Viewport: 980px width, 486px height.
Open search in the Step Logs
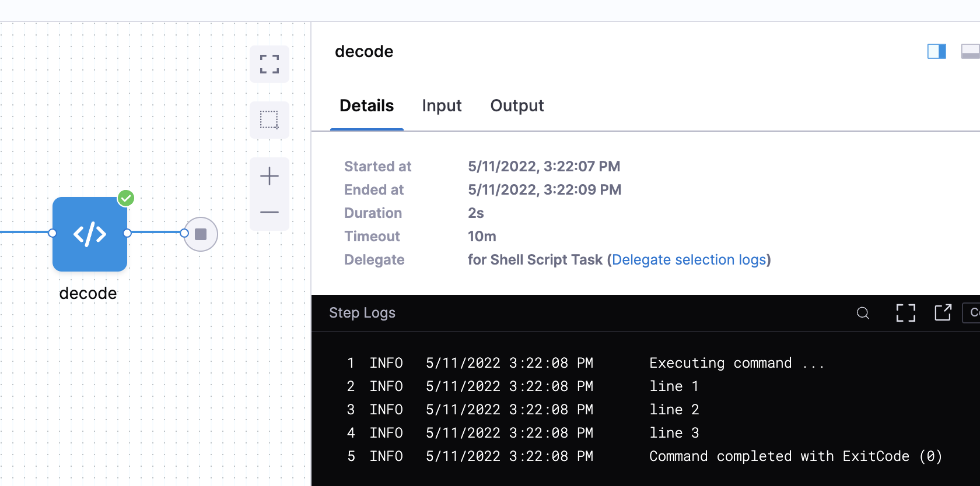(x=863, y=314)
